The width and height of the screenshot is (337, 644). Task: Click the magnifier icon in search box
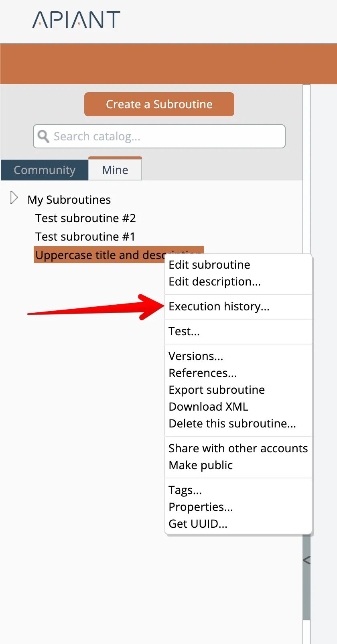43,136
